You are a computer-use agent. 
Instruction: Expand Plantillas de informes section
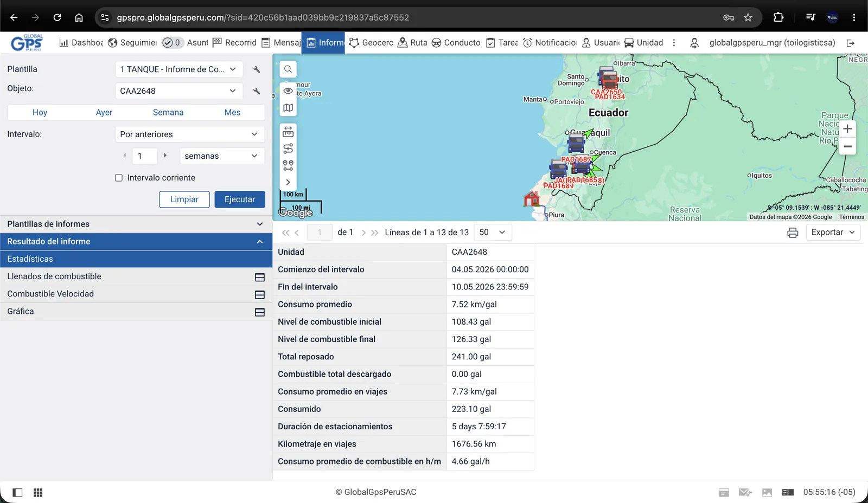[x=136, y=224]
